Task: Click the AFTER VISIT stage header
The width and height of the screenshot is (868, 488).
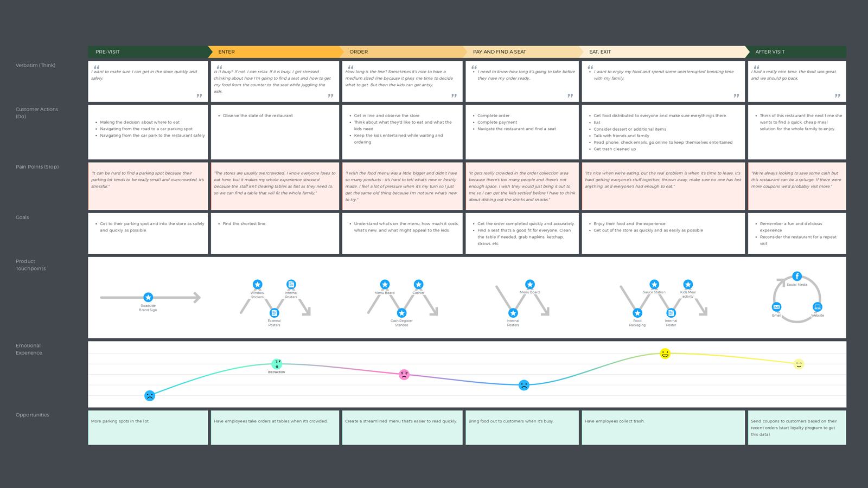Action: coord(797,52)
